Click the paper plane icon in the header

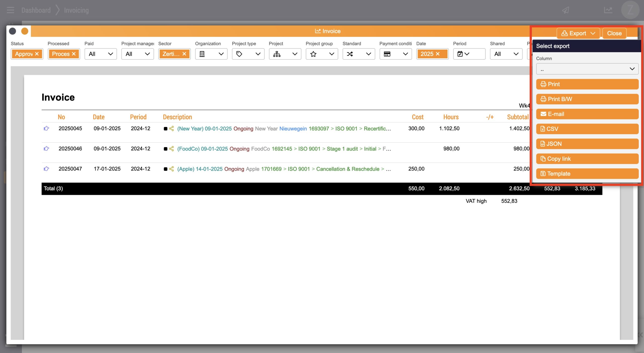566,10
